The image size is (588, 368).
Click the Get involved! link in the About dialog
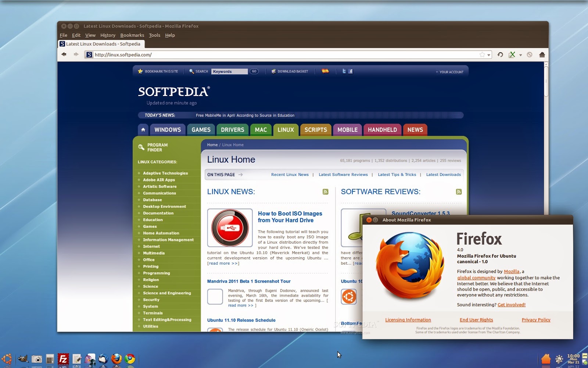point(511,304)
